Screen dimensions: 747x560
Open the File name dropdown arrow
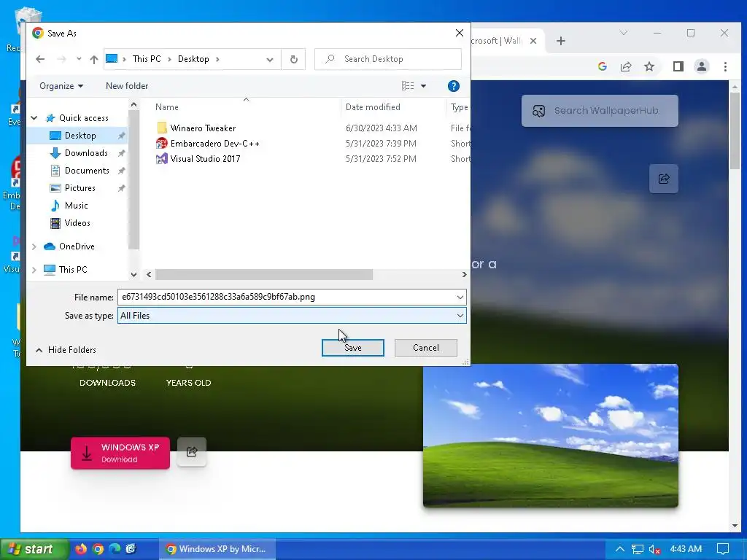coord(460,297)
